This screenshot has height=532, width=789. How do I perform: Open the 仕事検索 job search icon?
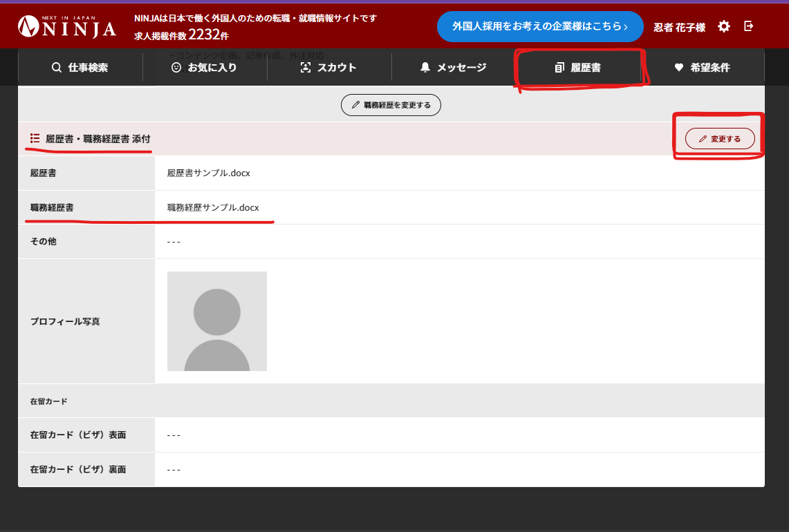57,67
